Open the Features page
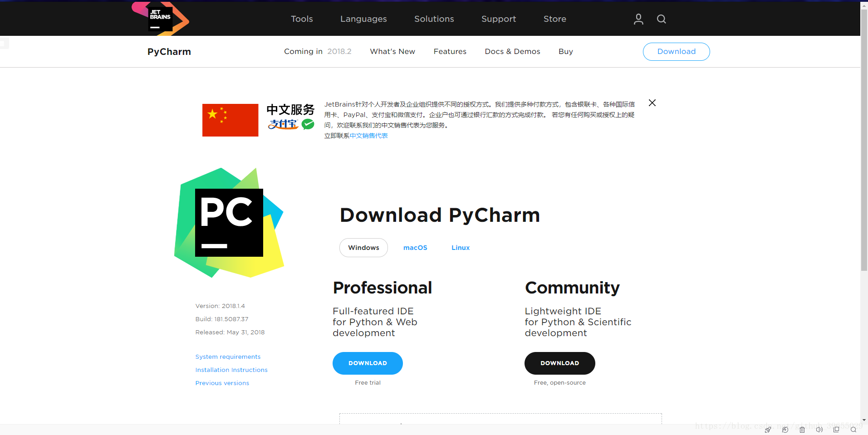Viewport: 868px width, 435px height. click(x=450, y=52)
